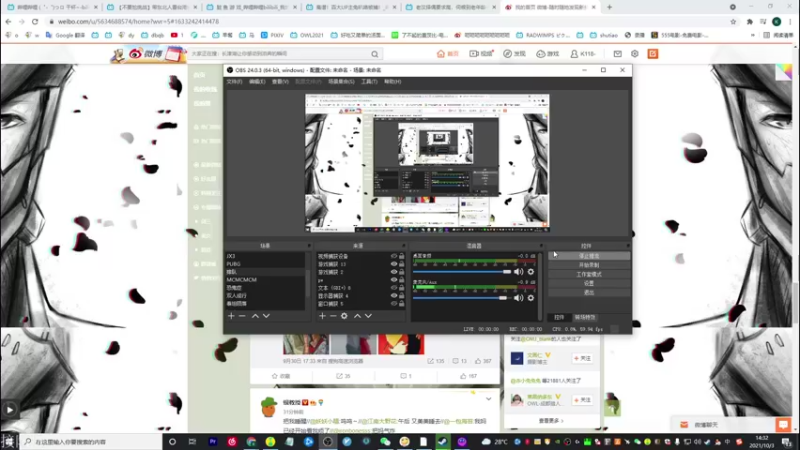Toggle visibility of the pr source

point(393,280)
